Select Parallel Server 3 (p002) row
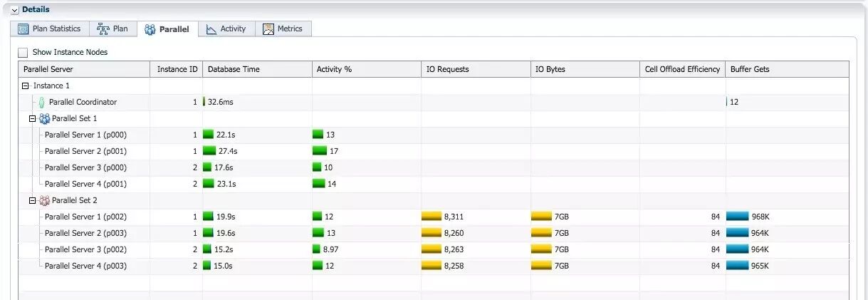 coord(433,249)
